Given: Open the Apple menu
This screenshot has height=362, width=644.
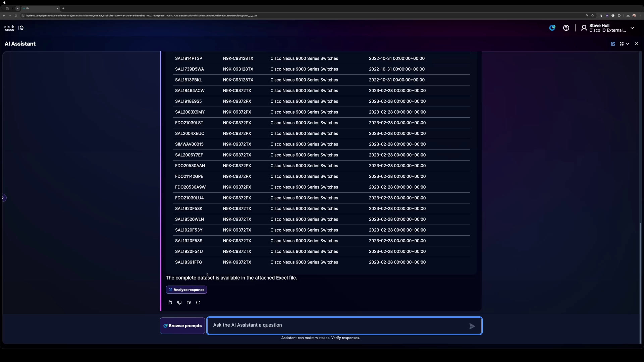Looking at the screenshot, I should point(4,2).
